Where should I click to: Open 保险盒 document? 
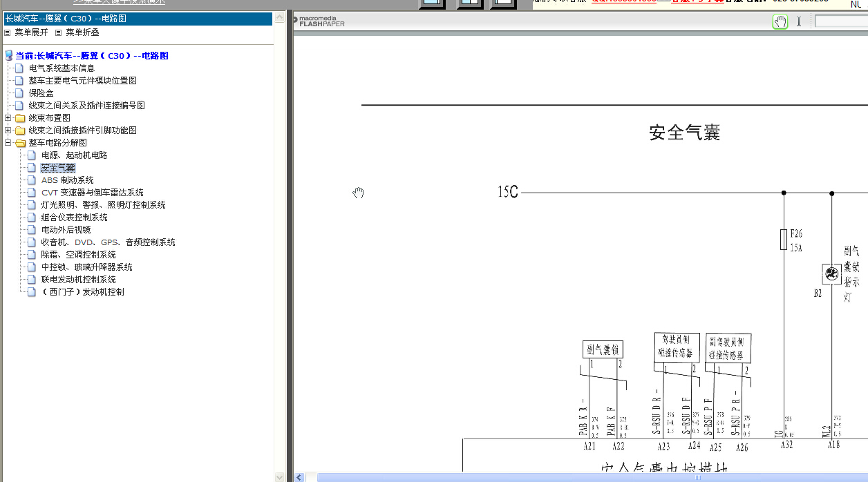(x=41, y=93)
